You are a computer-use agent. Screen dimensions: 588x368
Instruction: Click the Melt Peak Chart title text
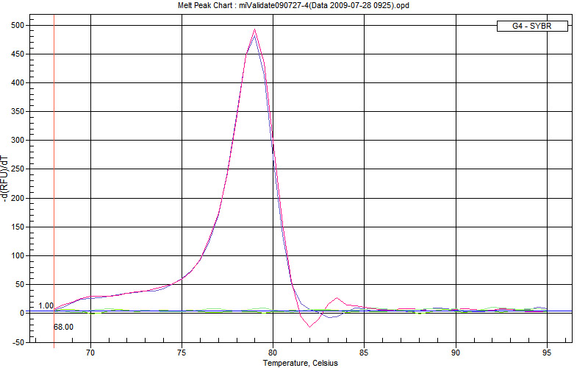click(x=293, y=5)
